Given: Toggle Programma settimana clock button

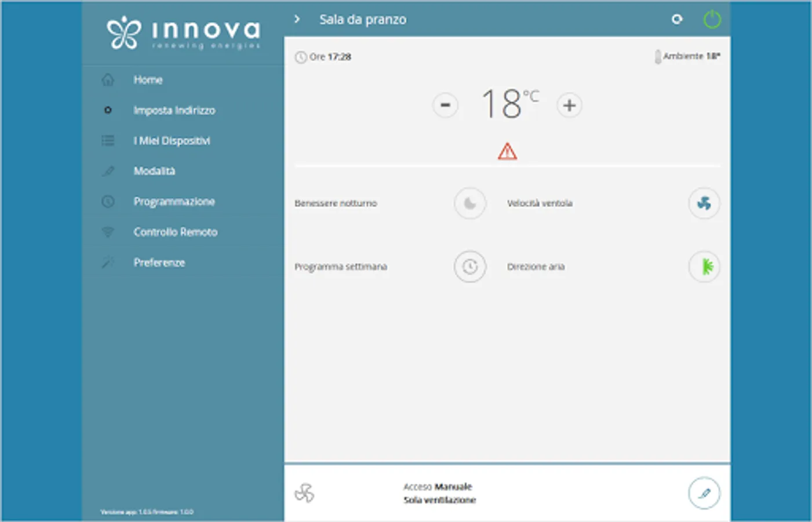Looking at the screenshot, I should pos(469,267).
